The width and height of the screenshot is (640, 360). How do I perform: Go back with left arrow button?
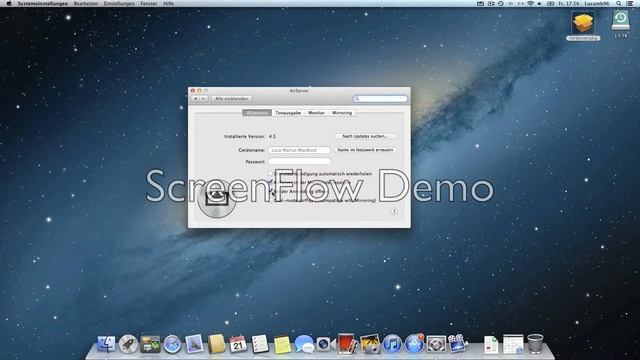pyautogui.click(x=196, y=99)
